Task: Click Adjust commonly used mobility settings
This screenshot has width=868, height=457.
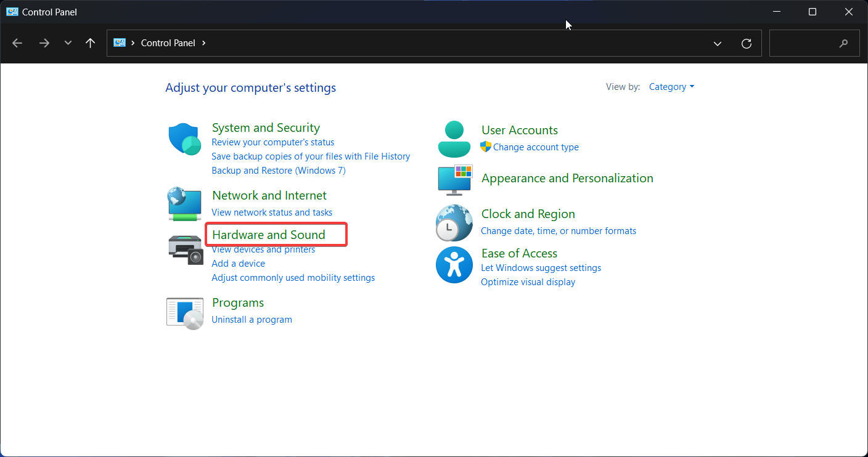Action: pos(293,278)
